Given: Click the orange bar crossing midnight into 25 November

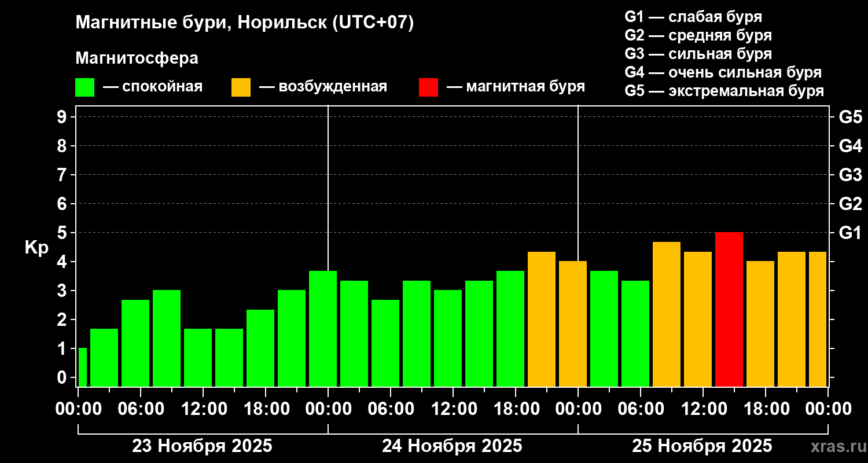Looking at the screenshot, I should click(573, 324).
